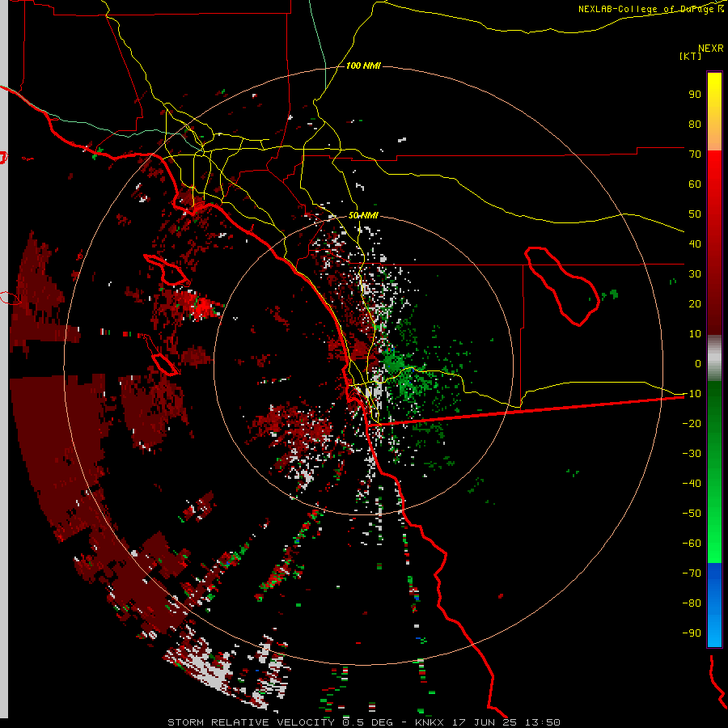
Task: Click the -10 value on the velocity scale
Action: tap(692, 394)
